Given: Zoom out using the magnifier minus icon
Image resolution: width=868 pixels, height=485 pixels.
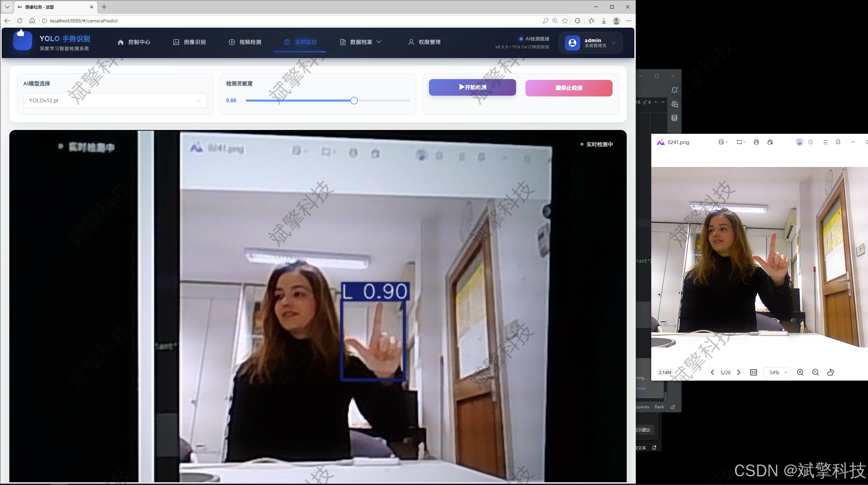Looking at the screenshot, I should 815,372.
